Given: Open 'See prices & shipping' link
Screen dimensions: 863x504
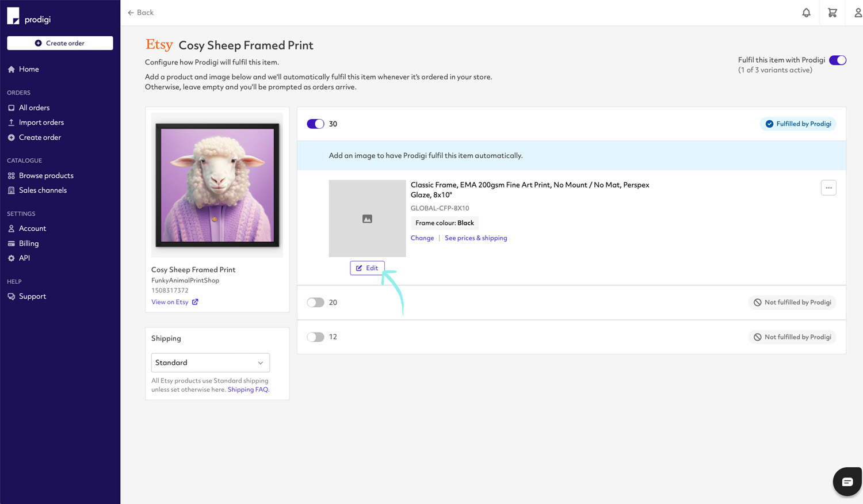Looking at the screenshot, I should click(476, 238).
